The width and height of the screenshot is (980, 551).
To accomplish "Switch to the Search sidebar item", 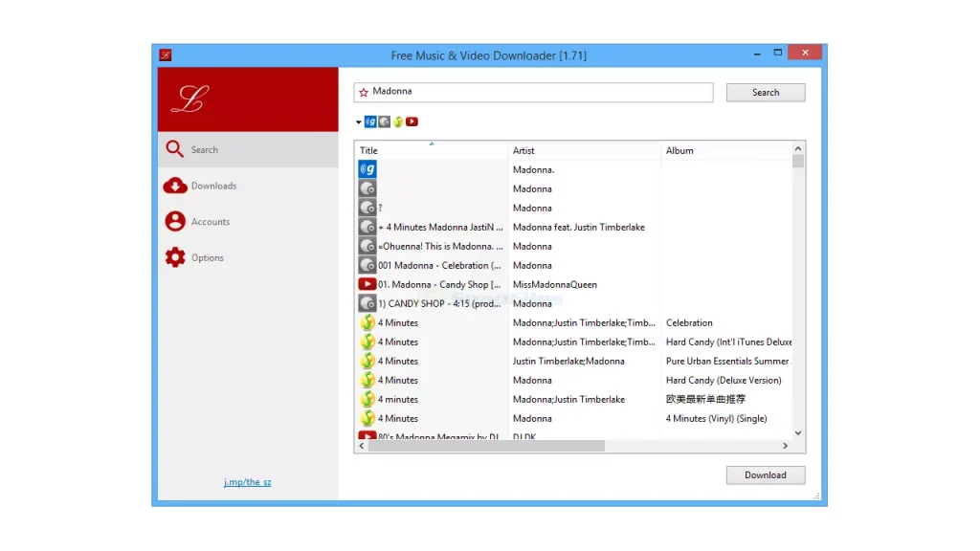I will 248,150.
